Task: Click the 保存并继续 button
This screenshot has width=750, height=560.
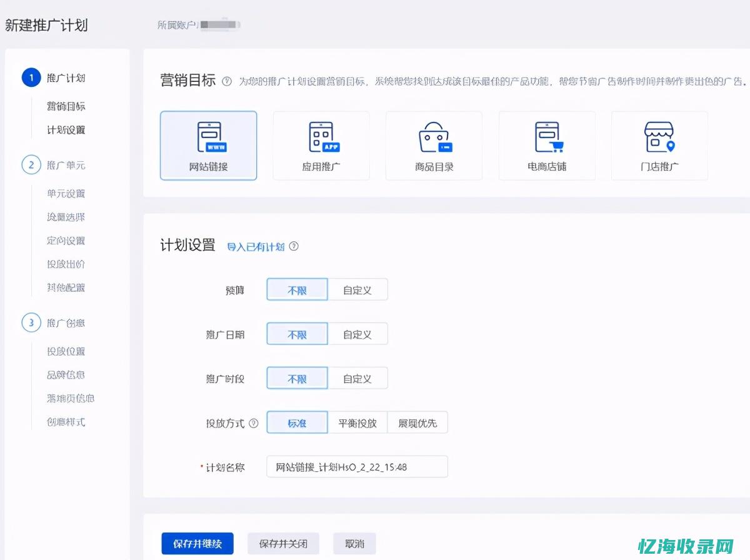Action: [x=197, y=543]
